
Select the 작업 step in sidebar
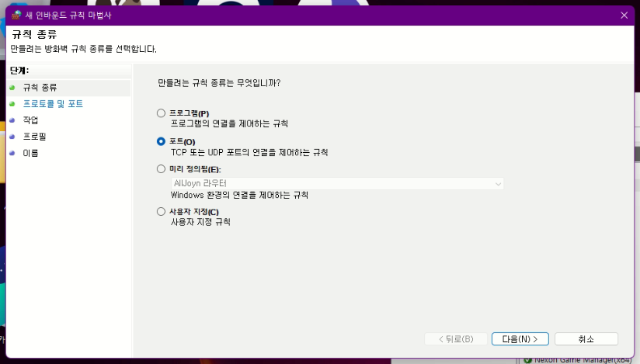pos(30,120)
